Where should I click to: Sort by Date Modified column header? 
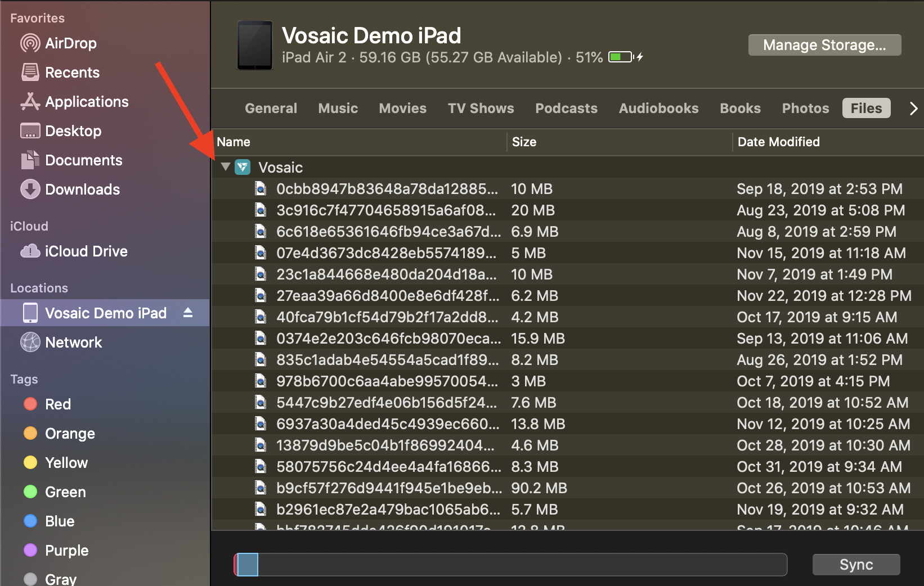click(828, 142)
